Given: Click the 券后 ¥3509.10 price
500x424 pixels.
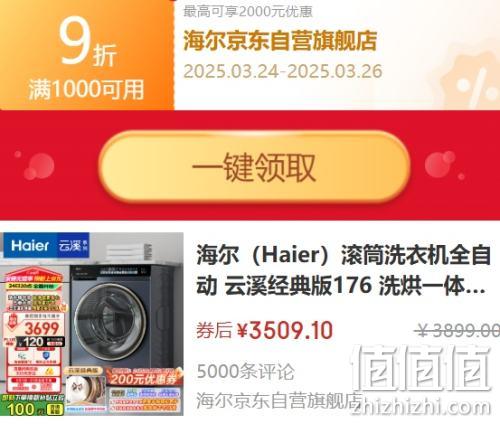Looking at the screenshot, I should pyautogui.click(x=265, y=330).
